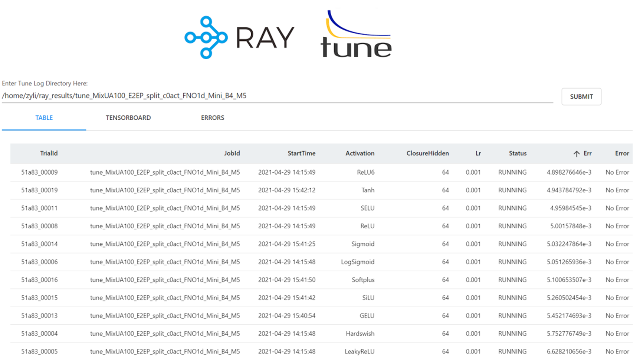Sort by the Activation column header
Viewport: 640px width, 364px height.
coord(360,153)
